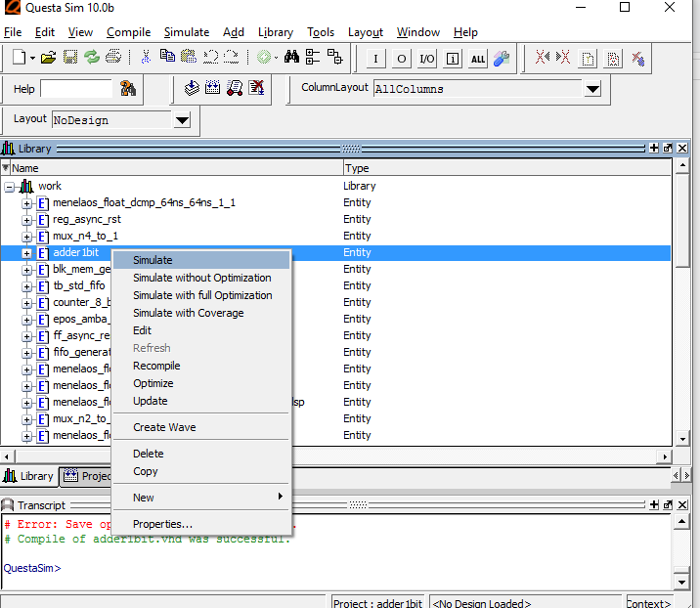Collapse the work library tree node
The height and width of the screenshot is (608, 700).
tap(10, 187)
